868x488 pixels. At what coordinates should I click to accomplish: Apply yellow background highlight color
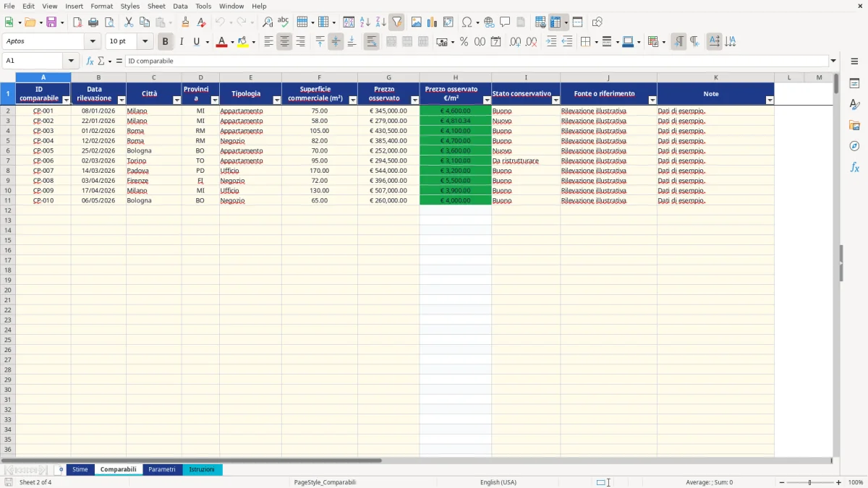pyautogui.click(x=243, y=42)
